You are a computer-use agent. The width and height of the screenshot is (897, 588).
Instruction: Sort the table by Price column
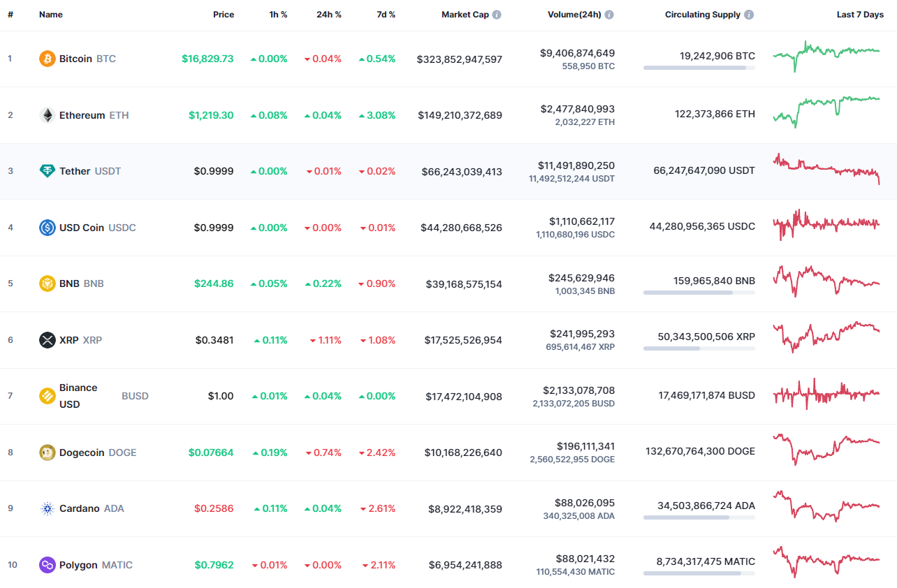click(x=224, y=14)
